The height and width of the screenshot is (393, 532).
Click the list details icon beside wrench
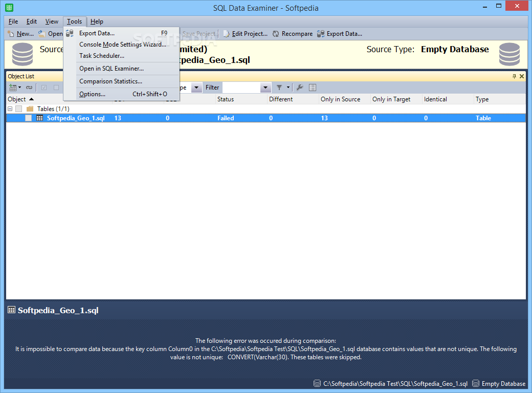click(x=313, y=88)
